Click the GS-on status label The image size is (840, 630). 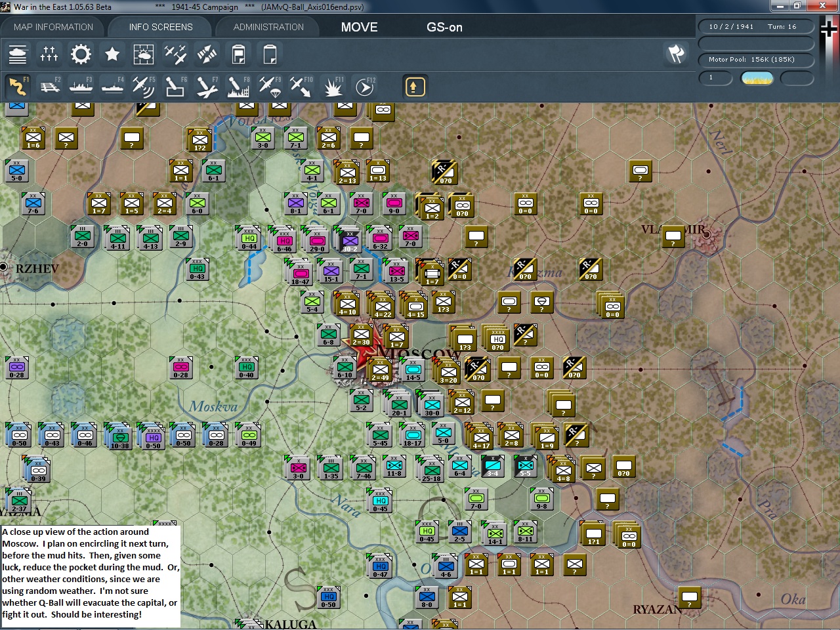444,27
